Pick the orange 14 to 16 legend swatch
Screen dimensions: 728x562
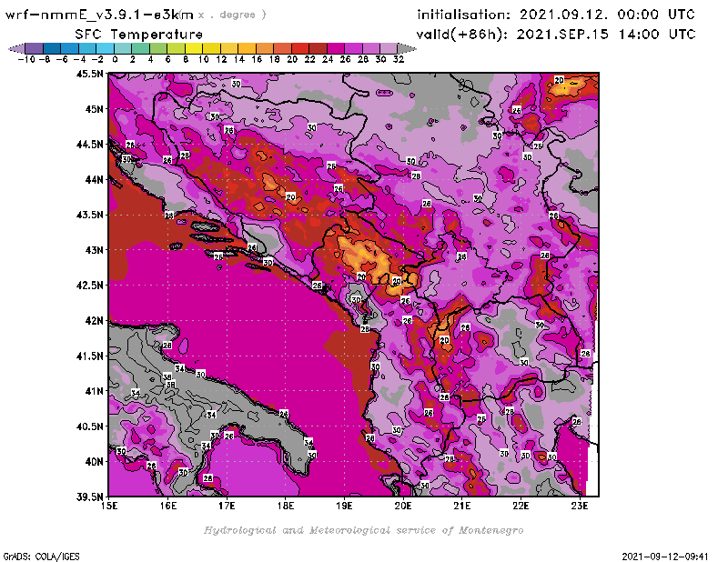point(247,48)
